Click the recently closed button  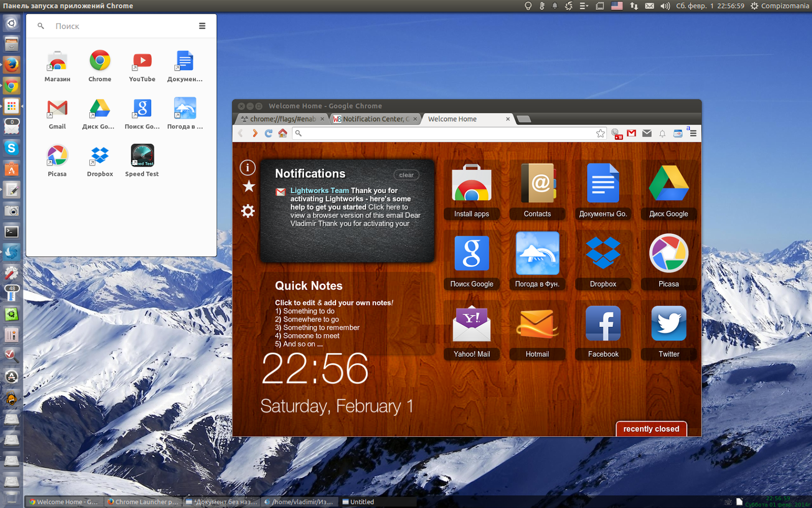(651, 429)
